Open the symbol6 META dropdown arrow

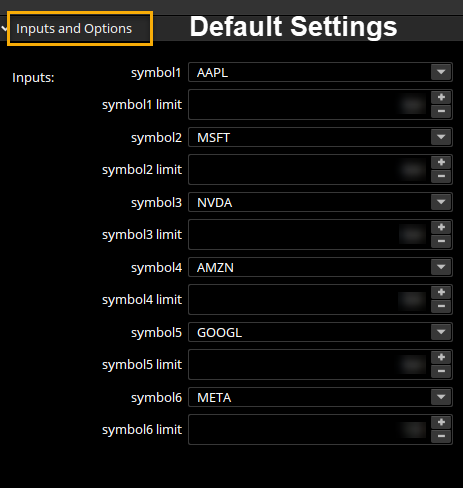441,397
